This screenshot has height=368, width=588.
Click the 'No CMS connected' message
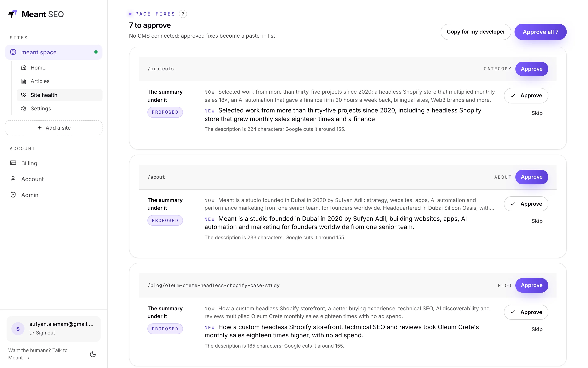(203, 36)
